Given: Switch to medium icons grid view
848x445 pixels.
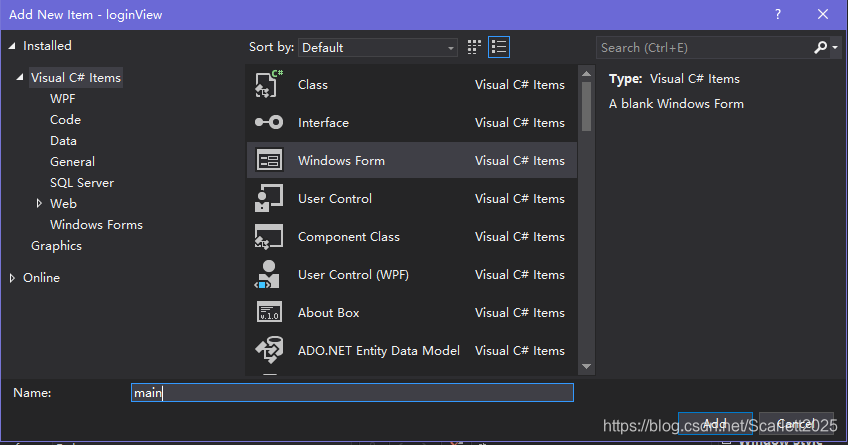Looking at the screenshot, I should tap(474, 47).
